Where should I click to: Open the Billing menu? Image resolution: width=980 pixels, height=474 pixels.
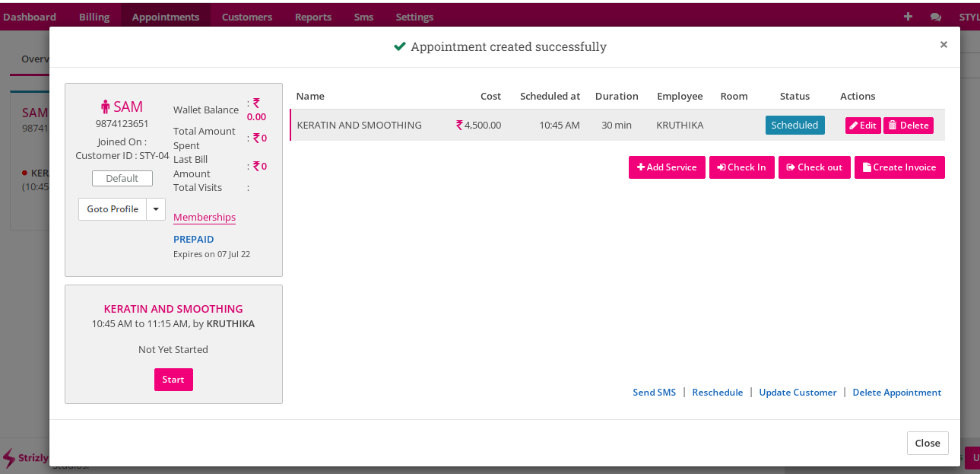[94, 17]
